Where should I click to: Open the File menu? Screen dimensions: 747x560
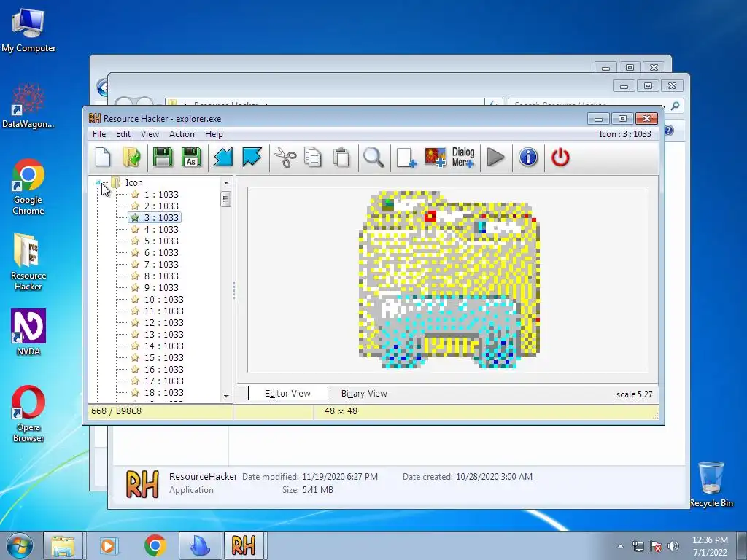99,134
